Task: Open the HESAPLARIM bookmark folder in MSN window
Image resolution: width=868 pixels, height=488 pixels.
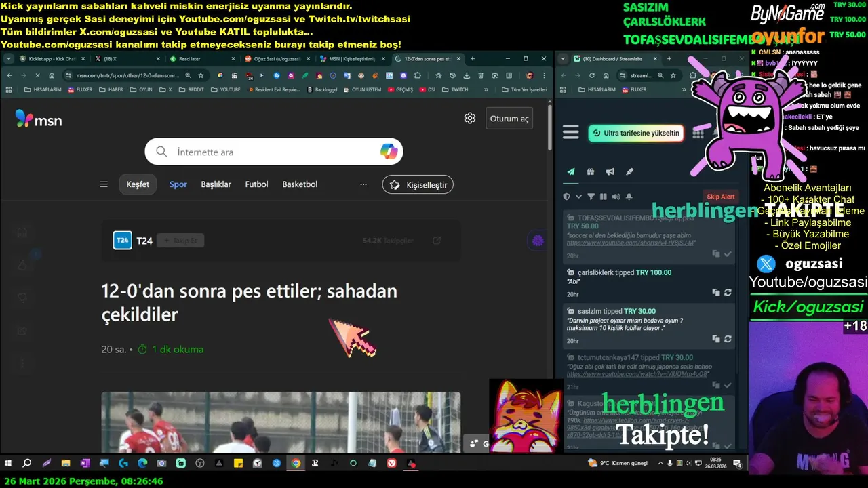Action: pos(42,89)
